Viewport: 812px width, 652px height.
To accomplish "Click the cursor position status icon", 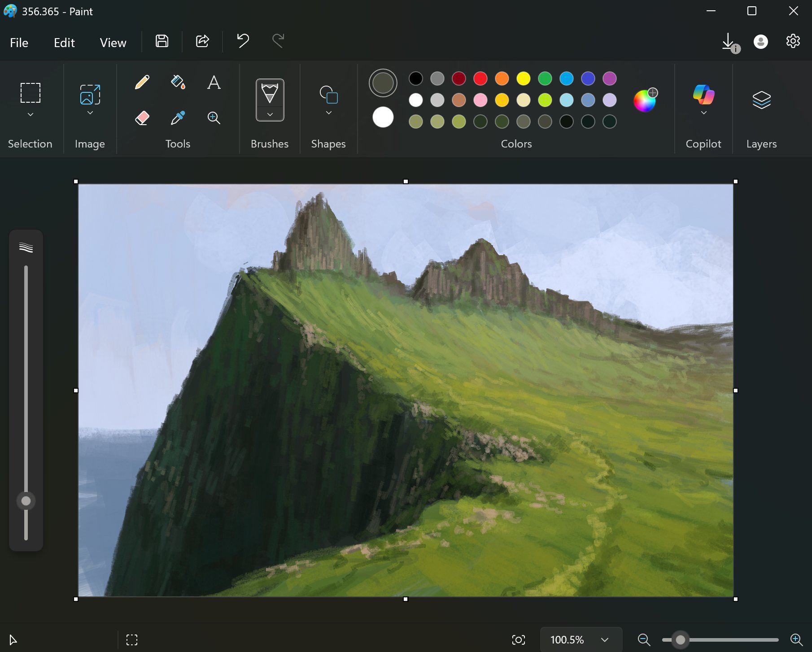I will point(13,640).
